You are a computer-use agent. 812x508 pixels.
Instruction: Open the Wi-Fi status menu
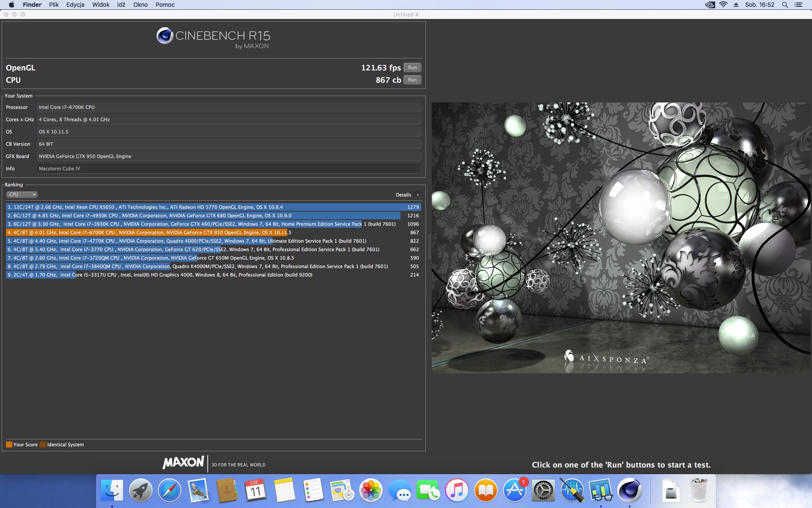(x=723, y=5)
